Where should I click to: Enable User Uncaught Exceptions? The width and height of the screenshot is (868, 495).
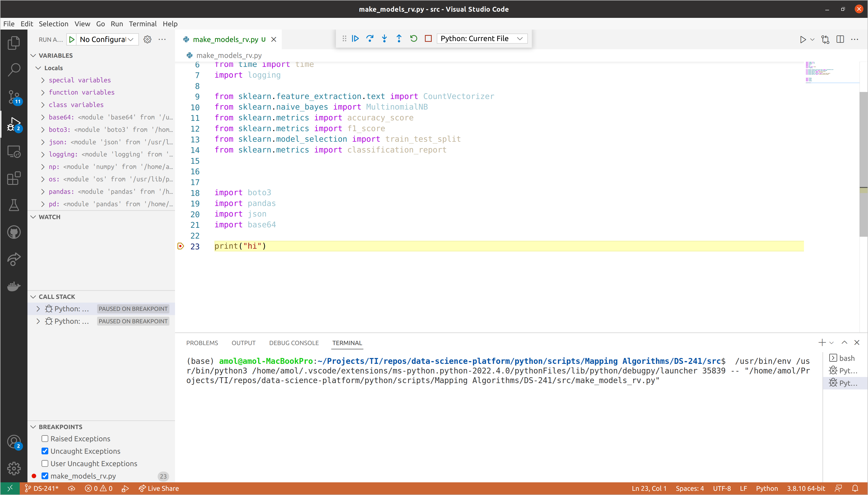(45, 463)
